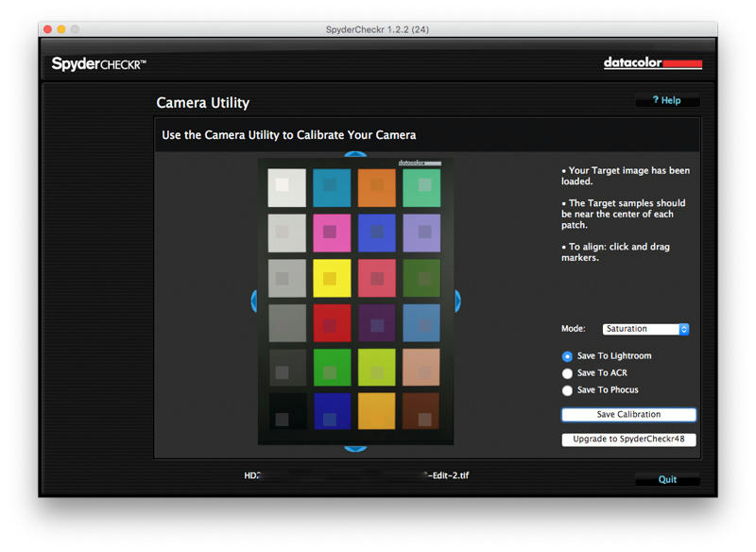756x552 pixels.
Task: Click the bright yellow color patch
Action: 332,278
